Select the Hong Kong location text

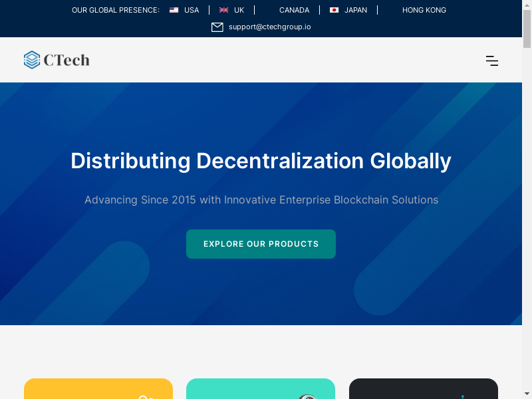[x=424, y=10]
